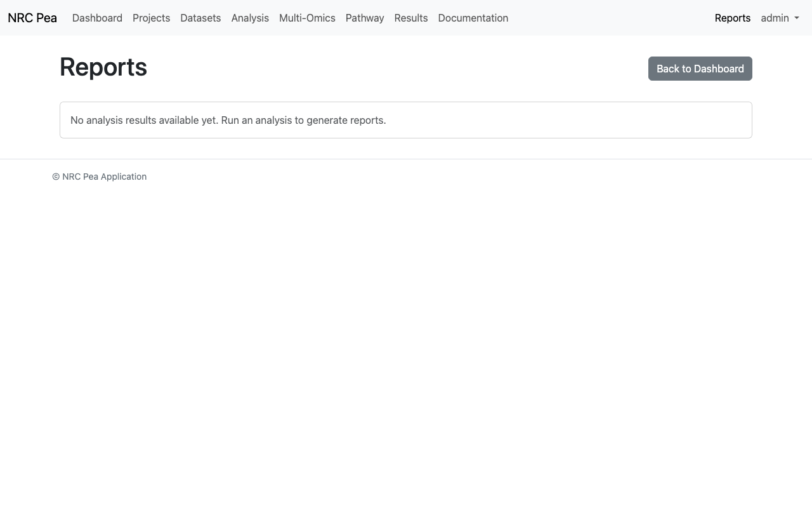Return to Dashboard using navbar link

pyautogui.click(x=97, y=18)
